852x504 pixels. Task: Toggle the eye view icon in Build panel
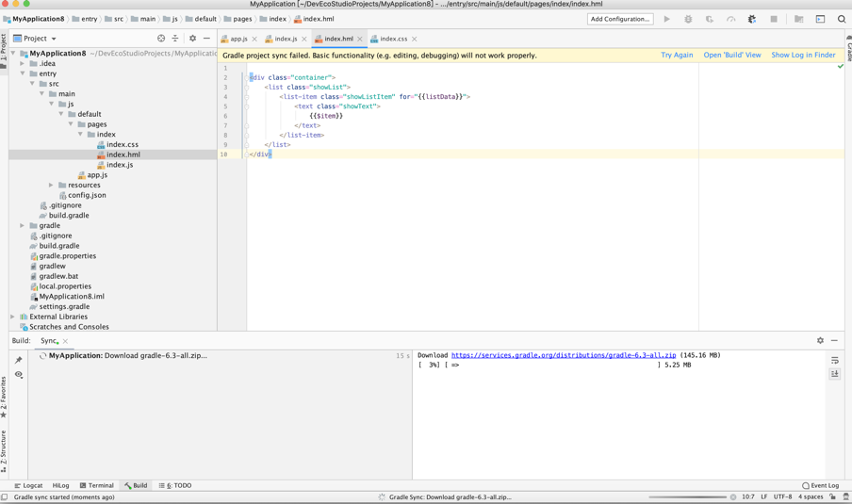19,375
